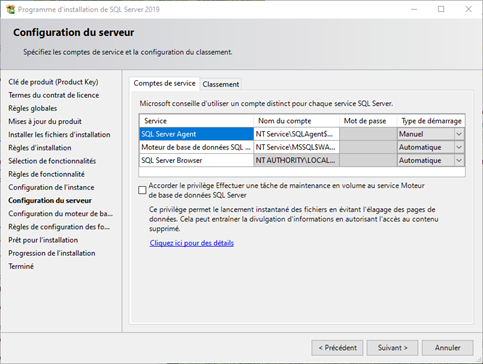The image size is (483, 364).
Task: Click 'Termes du contrat de licence' step
Action: (x=54, y=95)
